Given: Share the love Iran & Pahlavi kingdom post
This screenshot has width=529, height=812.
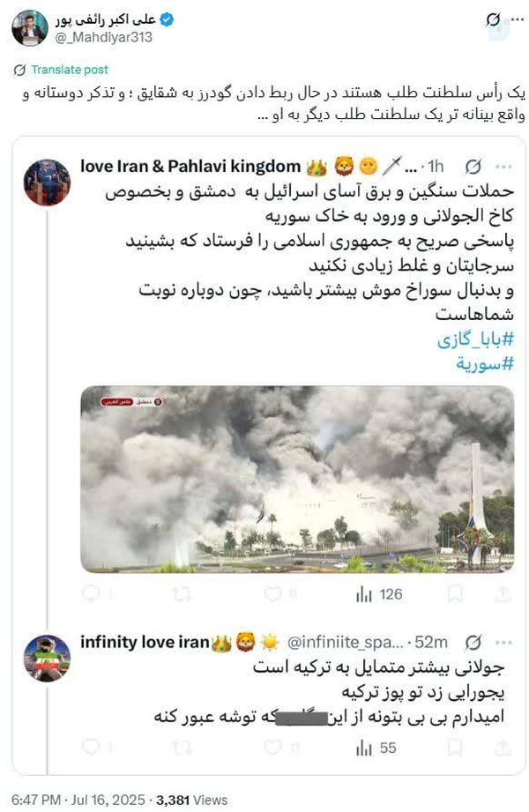Looking at the screenshot, I should (503, 594).
